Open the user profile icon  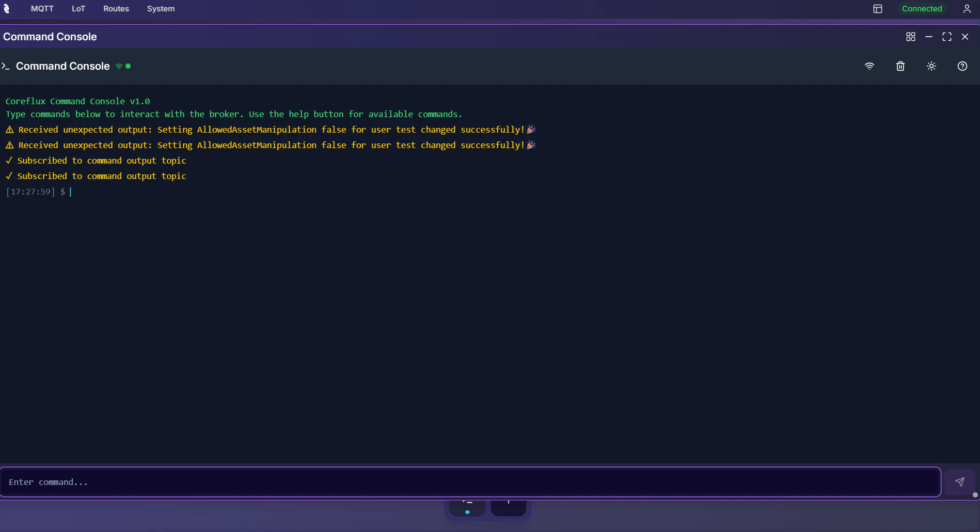[x=967, y=9]
